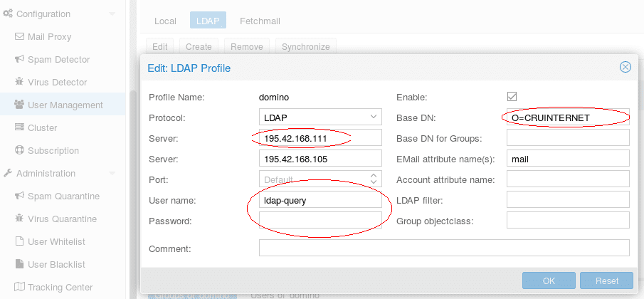Click the User Whitelist file icon
Image resolution: width=644 pixels, height=299 pixels.
pos(20,242)
